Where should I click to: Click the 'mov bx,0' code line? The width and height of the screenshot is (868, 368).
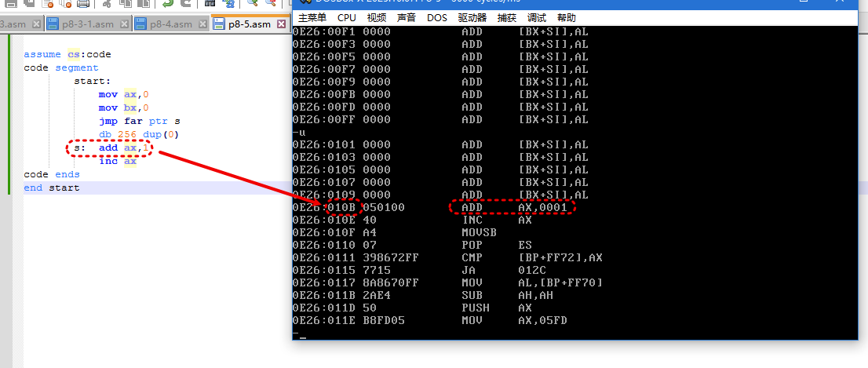point(123,108)
